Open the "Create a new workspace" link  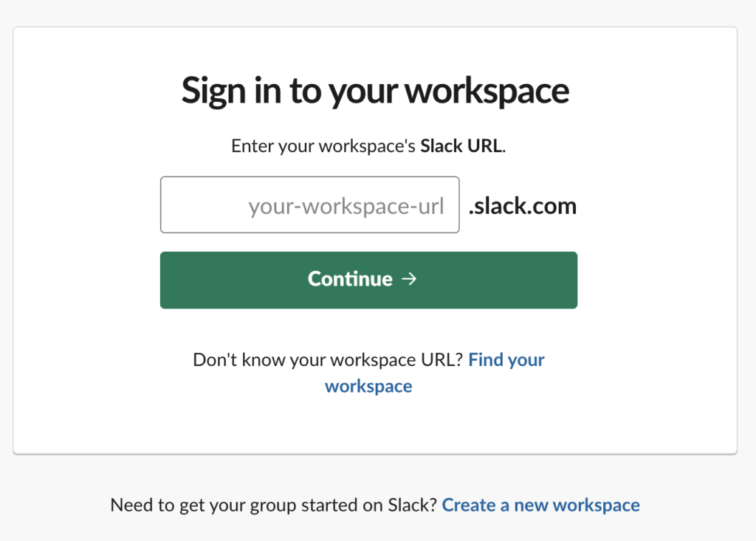click(540, 506)
